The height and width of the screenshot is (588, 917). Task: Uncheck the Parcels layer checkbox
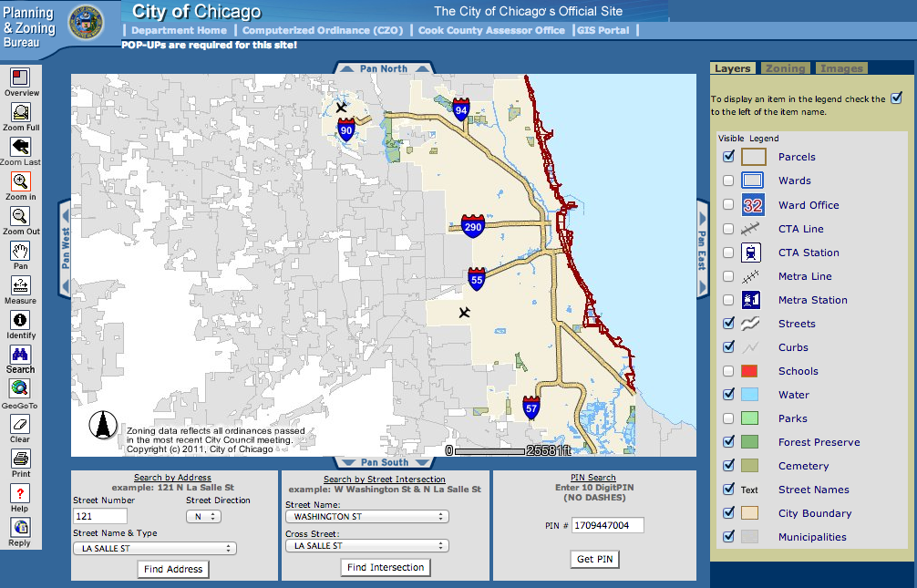click(728, 156)
